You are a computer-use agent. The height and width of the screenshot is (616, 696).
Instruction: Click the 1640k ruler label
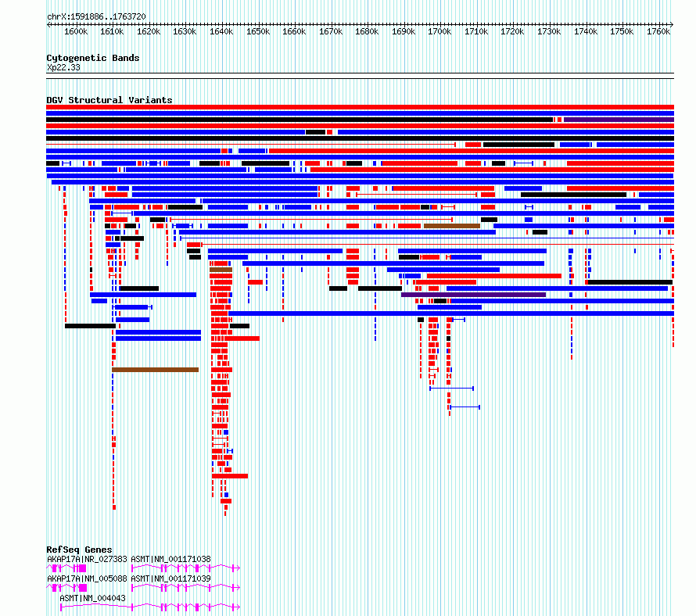[x=221, y=31]
